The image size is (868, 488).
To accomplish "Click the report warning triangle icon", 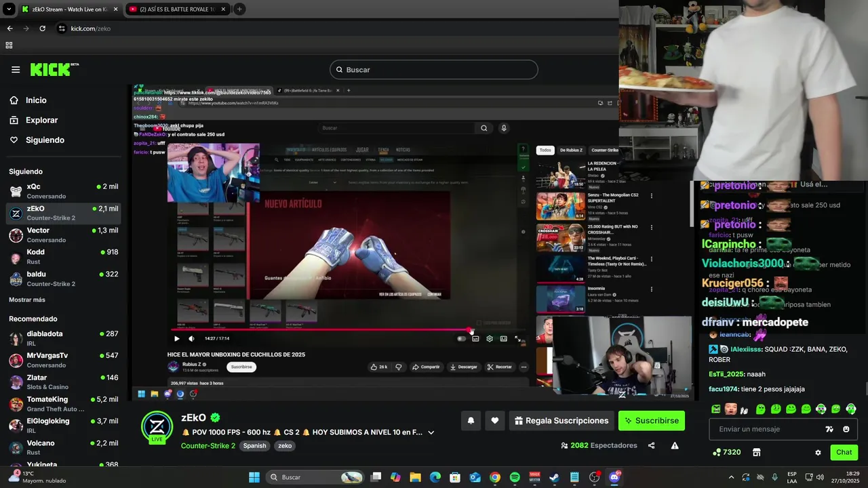I will pos(675,445).
